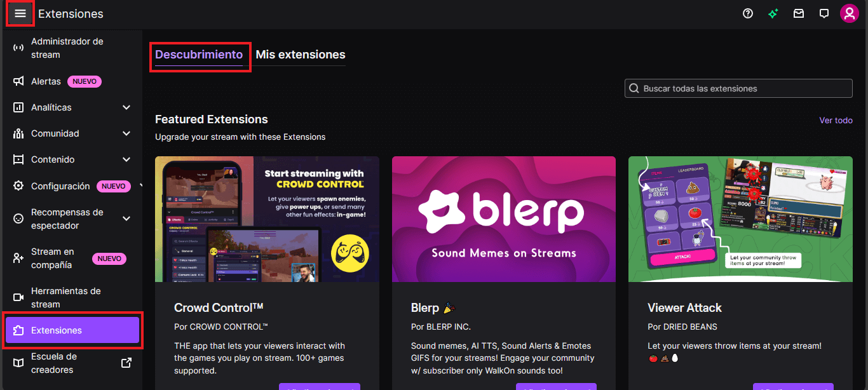This screenshot has width=868, height=390.
Task: Open the Blerp banner thumbnail
Action: (x=504, y=219)
